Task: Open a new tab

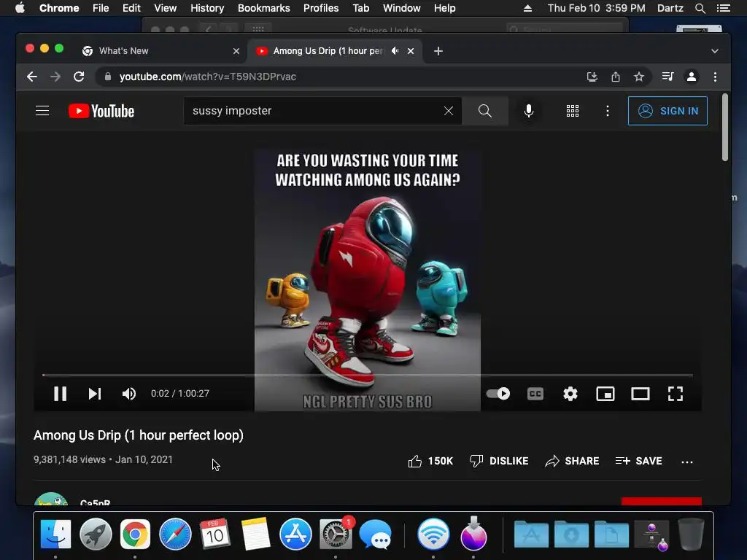Action: [438, 51]
